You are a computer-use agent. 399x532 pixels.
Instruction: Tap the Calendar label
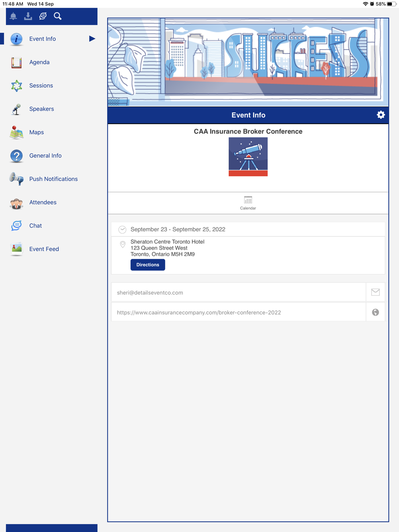(x=248, y=208)
